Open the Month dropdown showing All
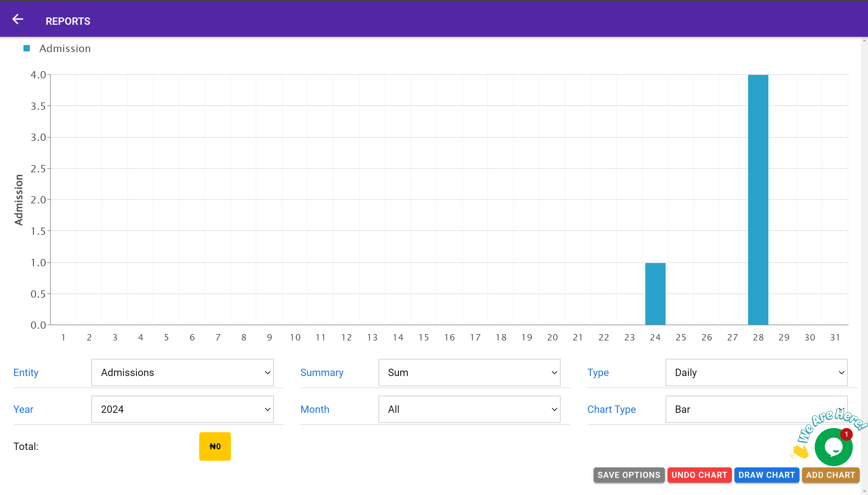 click(469, 409)
